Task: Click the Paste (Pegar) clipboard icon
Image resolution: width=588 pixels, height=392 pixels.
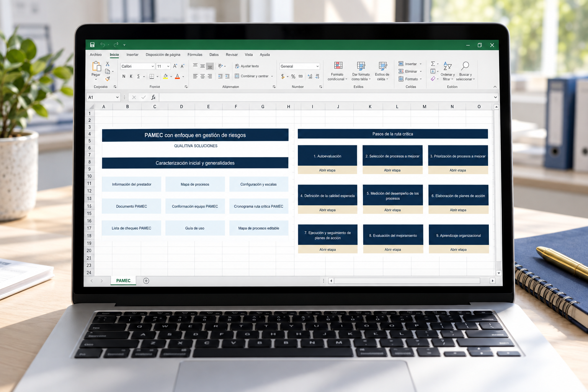Action: pyautogui.click(x=96, y=66)
